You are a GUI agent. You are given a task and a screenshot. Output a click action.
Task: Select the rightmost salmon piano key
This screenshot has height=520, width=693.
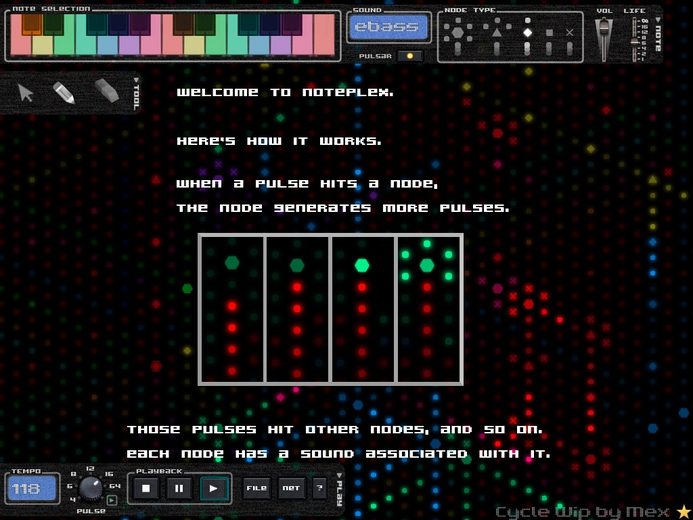325,35
